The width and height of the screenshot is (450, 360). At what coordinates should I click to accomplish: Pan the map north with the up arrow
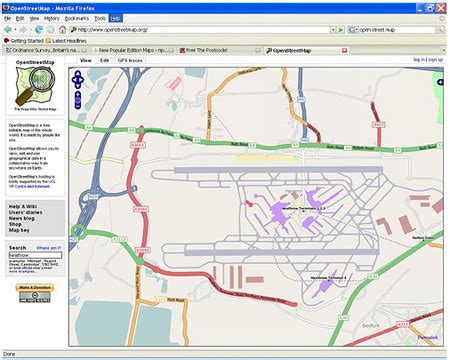pos(78,73)
